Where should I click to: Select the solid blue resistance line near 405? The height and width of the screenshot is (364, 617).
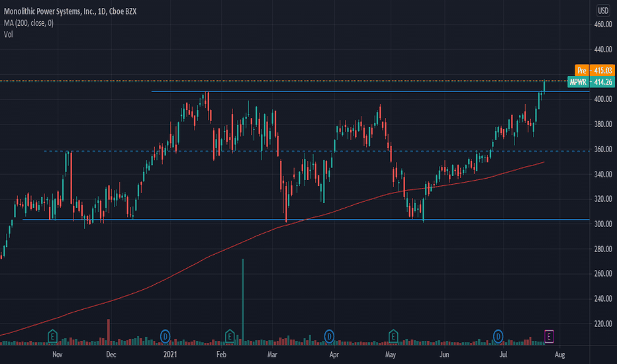370,91
